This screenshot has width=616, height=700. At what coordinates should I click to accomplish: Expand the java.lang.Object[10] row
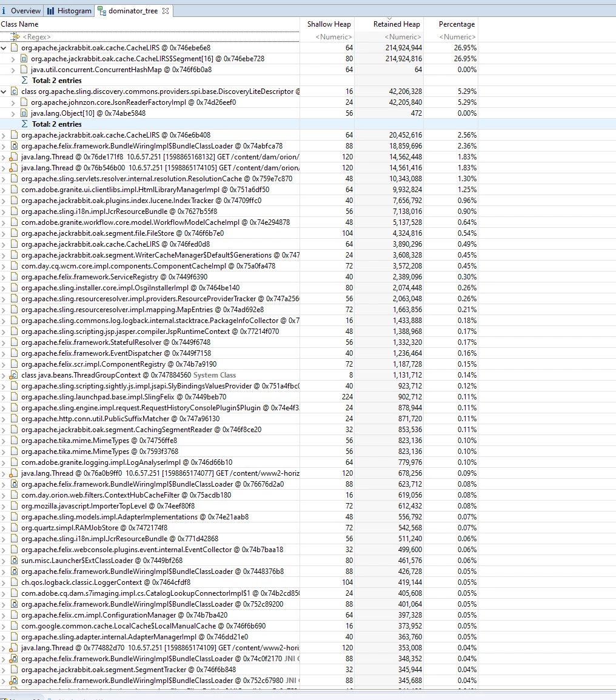[13, 113]
